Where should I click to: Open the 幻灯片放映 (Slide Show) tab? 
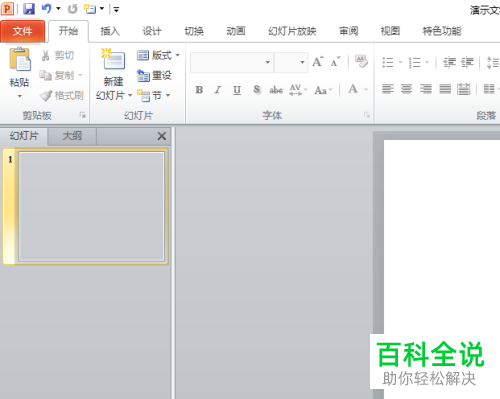tap(292, 31)
